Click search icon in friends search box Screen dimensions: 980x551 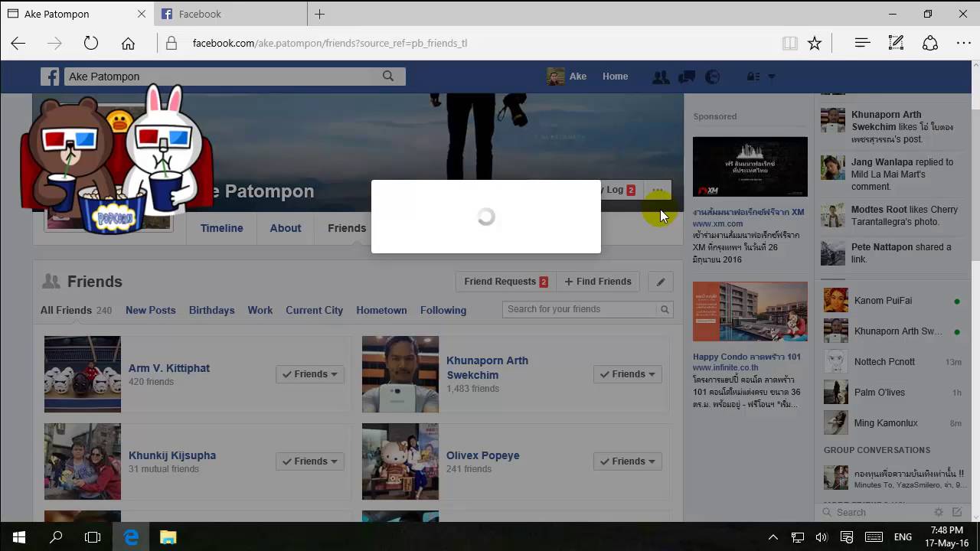665,309
